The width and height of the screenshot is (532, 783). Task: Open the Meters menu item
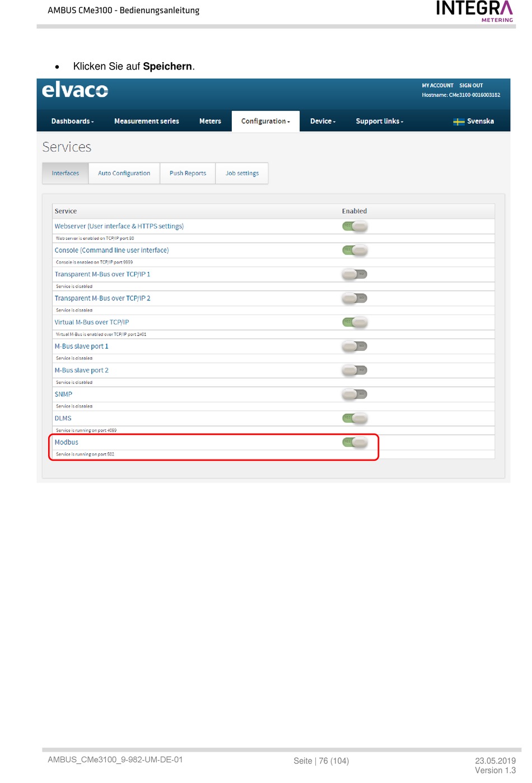(x=210, y=121)
